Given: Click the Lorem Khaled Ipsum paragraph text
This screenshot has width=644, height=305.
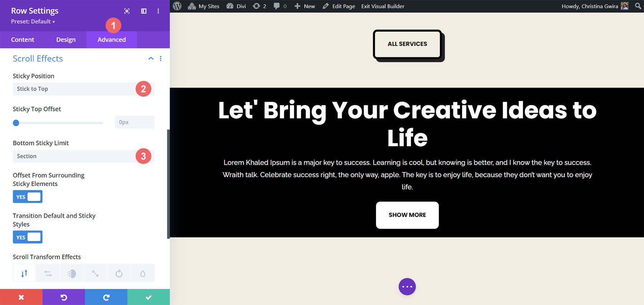Looking at the screenshot, I should coord(407,175).
